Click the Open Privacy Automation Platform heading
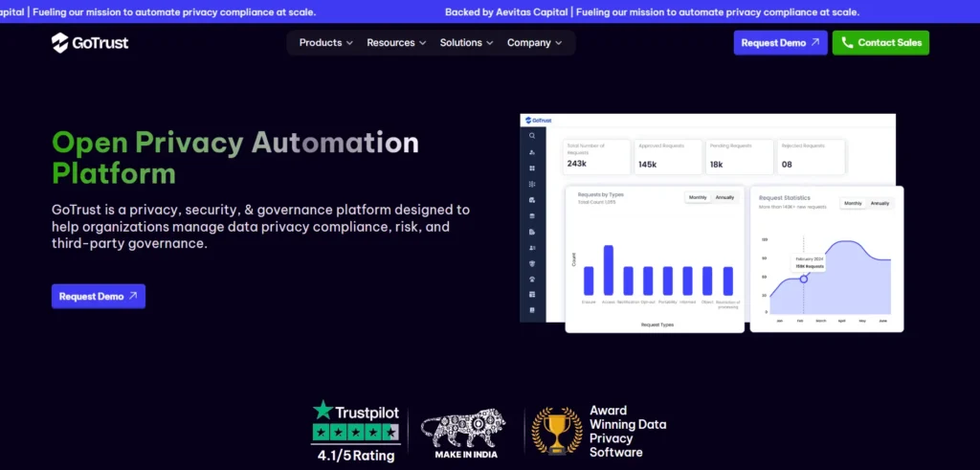This screenshot has height=470, width=980. tap(235, 158)
